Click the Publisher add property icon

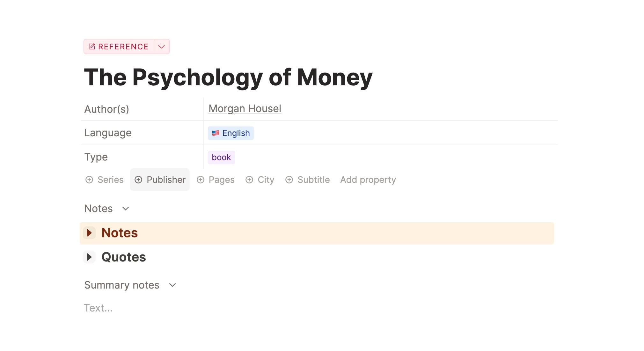click(x=138, y=179)
